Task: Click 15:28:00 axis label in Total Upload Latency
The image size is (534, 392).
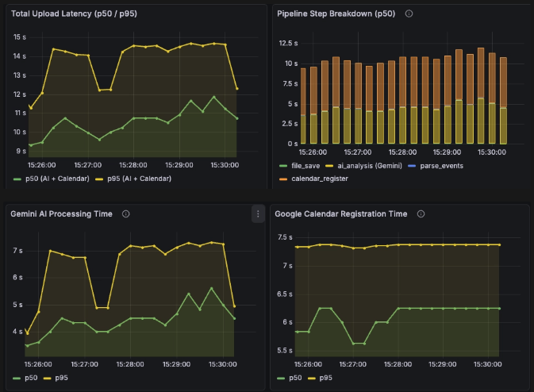Action: point(133,164)
